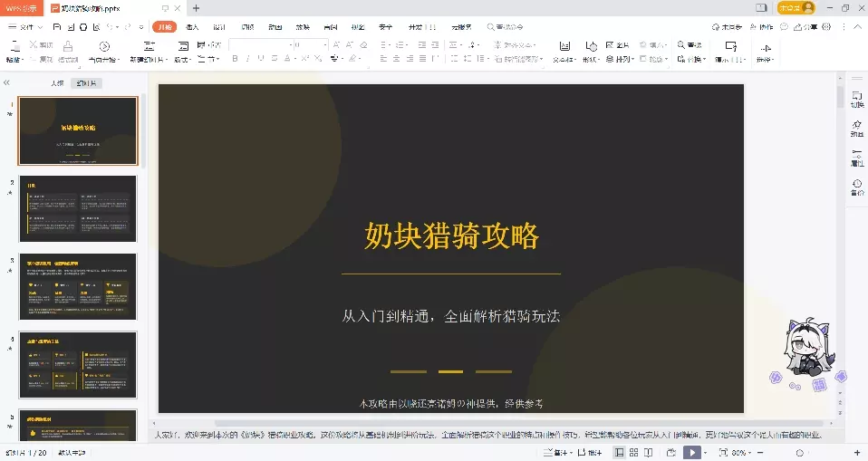Click the text box icon
The height and width of the screenshot is (461, 868).
coord(564,46)
